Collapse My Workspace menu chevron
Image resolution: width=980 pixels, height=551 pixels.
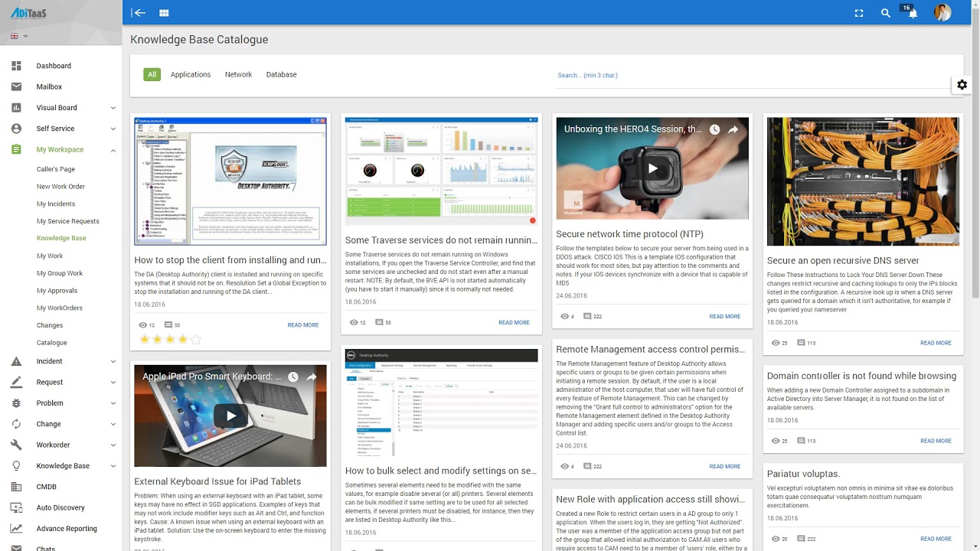tap(113, 150)
